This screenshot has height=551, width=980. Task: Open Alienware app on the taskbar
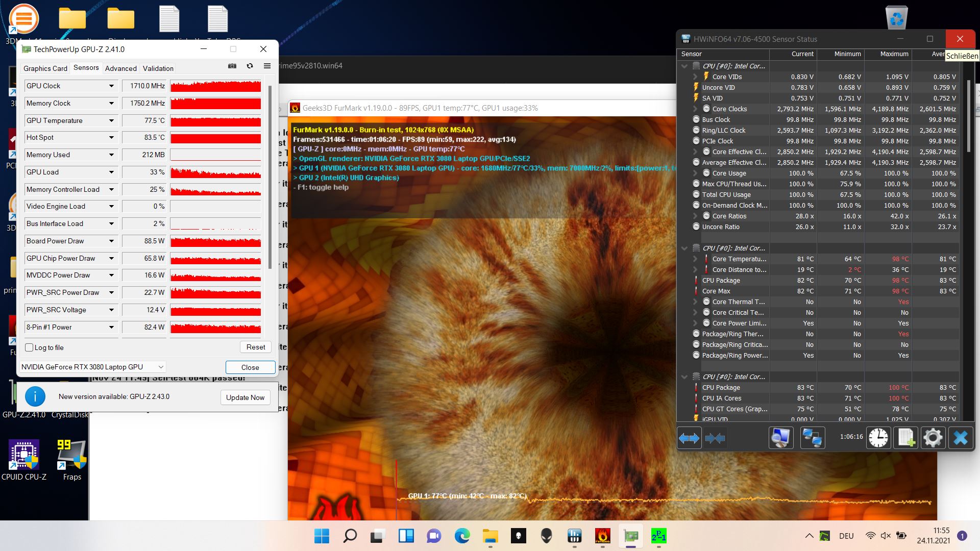coord(546,536)
